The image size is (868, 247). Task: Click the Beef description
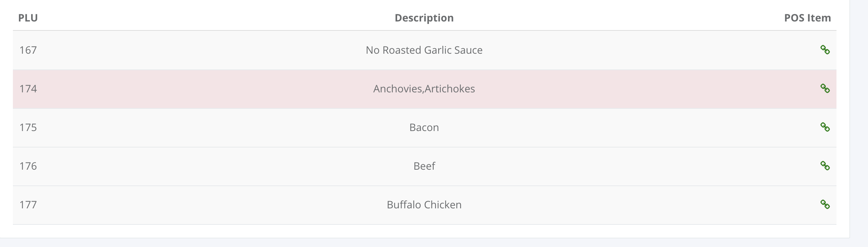[424, 166]
